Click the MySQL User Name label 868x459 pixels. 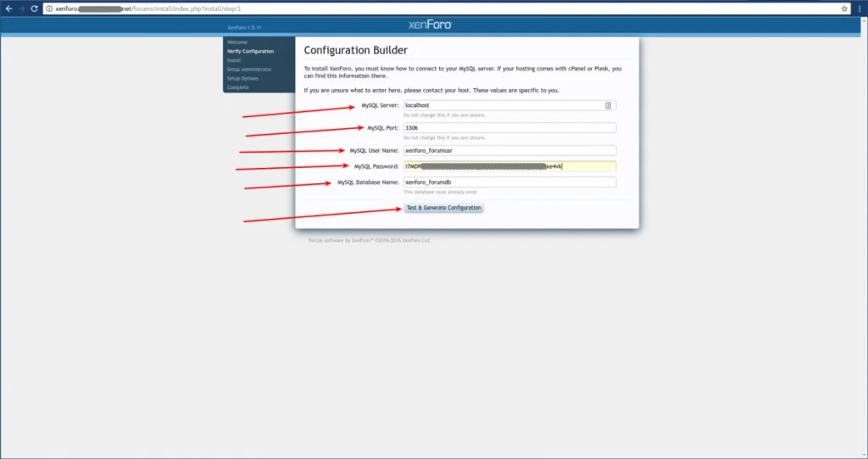click(x=374, y=151)
